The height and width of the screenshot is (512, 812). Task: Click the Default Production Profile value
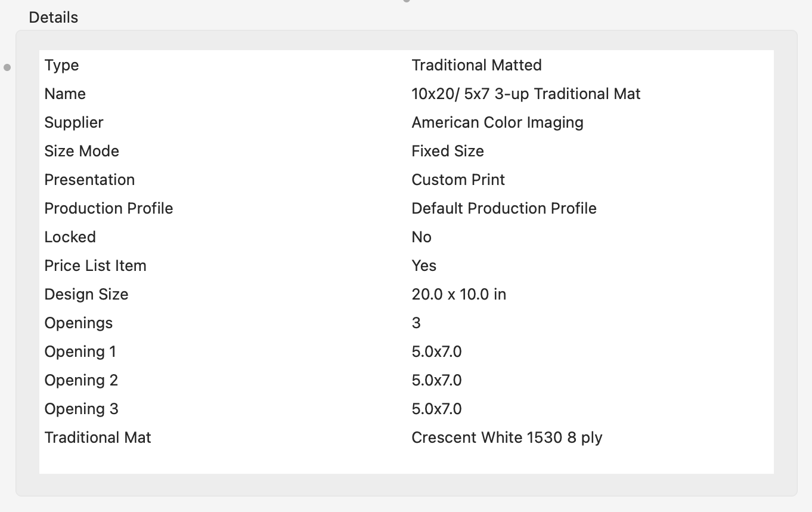(504, 208)
